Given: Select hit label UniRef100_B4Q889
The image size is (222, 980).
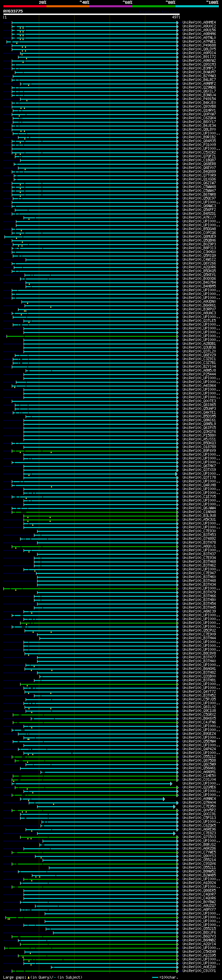Looking at the screenshot, I should [199, 172].
